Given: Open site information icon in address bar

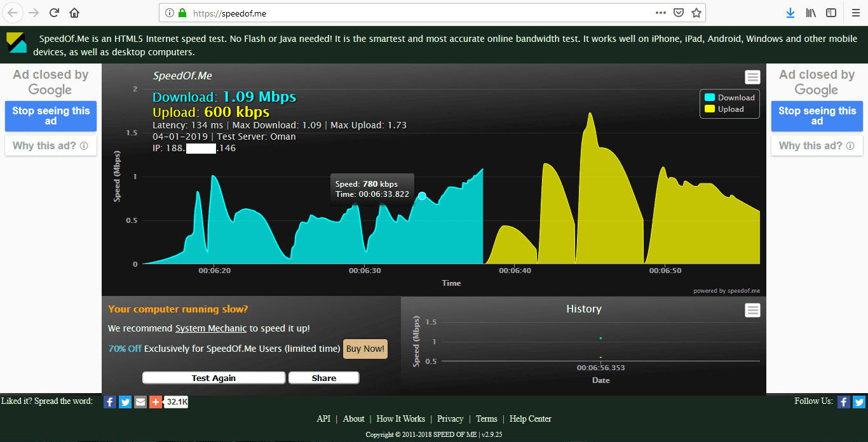Looking at the screenshot, I should [169, 13].
